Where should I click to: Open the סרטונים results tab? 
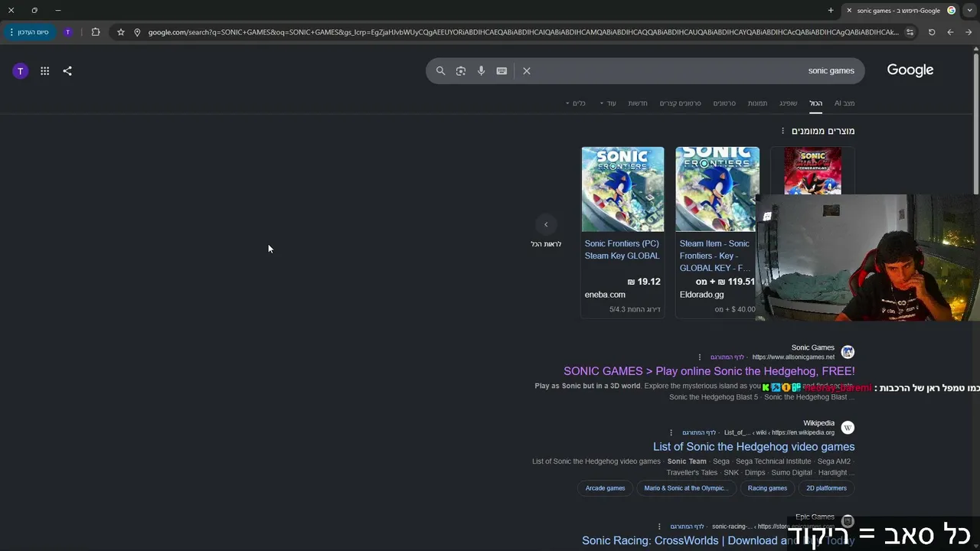tap(724, 103)
